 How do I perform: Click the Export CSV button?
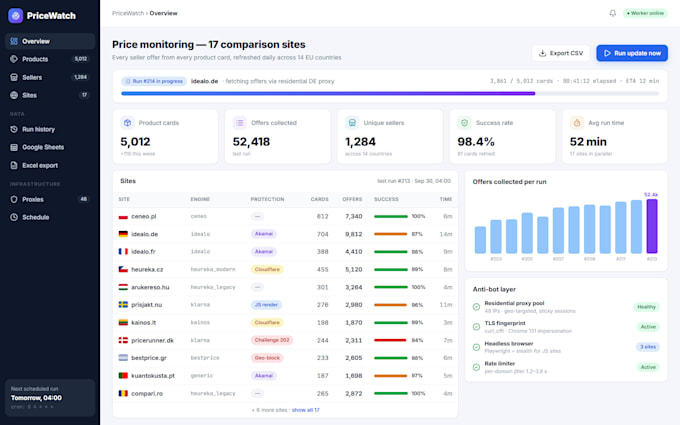(561, 53)
